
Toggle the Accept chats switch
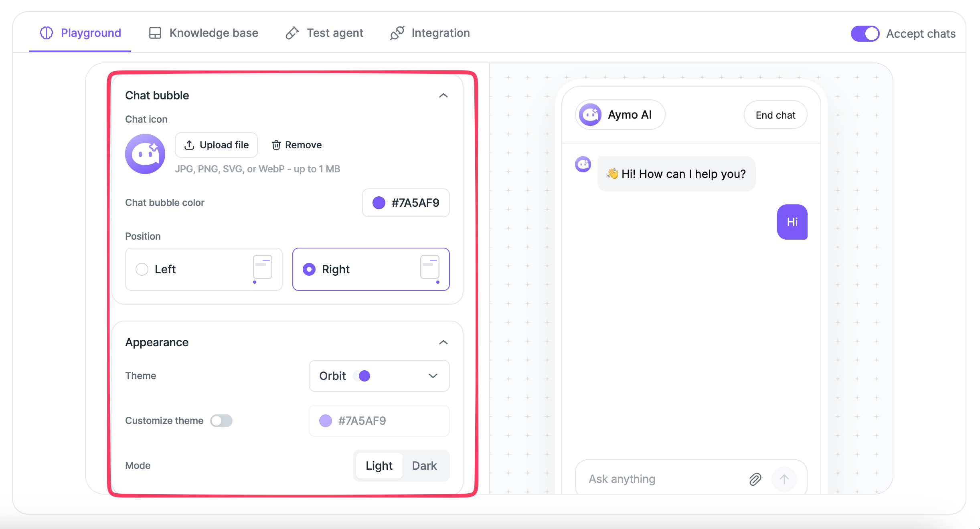coord(865,34)
